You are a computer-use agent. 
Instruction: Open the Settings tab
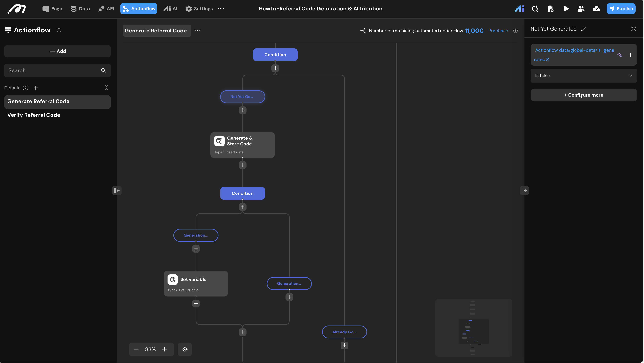tap(199, 9)
